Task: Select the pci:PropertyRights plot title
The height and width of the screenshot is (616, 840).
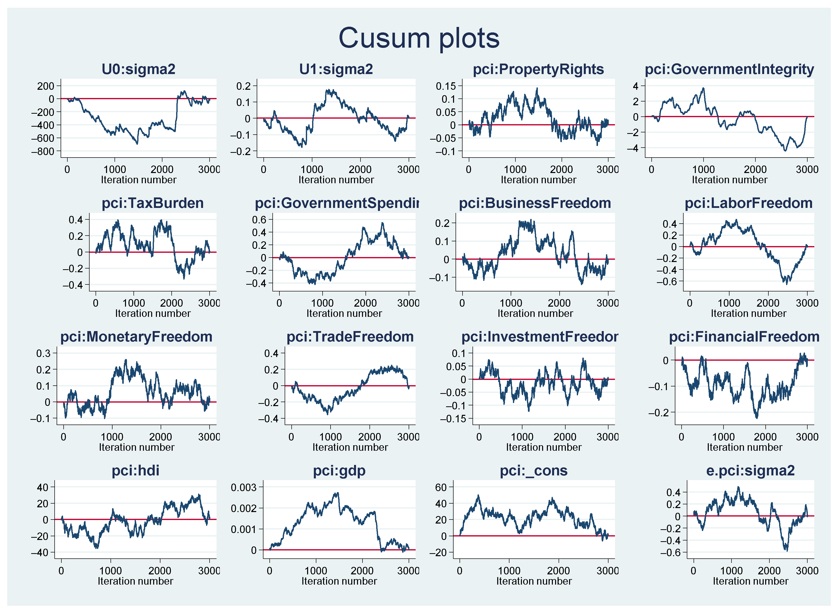Action: pyautogui.click(x=538, y=69)
